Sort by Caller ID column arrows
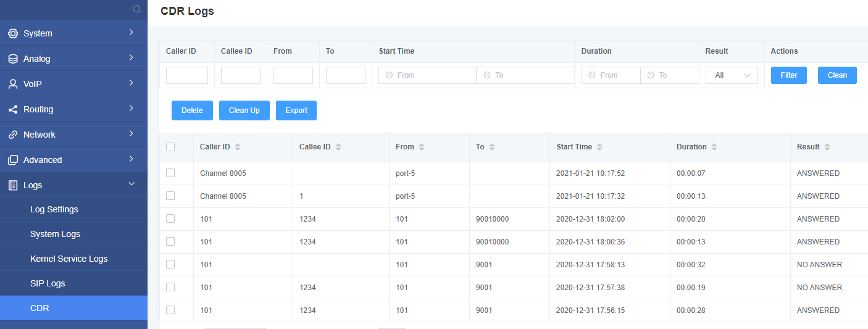 click(x=238, y=147)
